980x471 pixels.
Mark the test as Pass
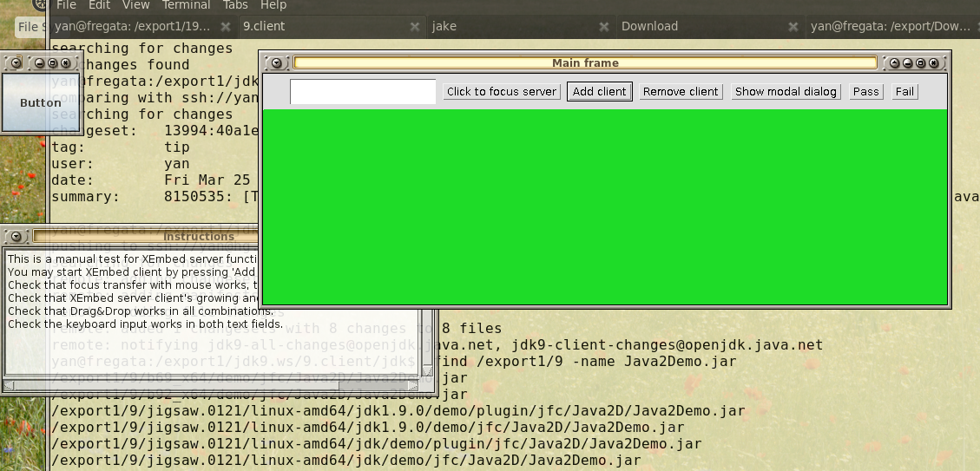click(x=865, y=92)
